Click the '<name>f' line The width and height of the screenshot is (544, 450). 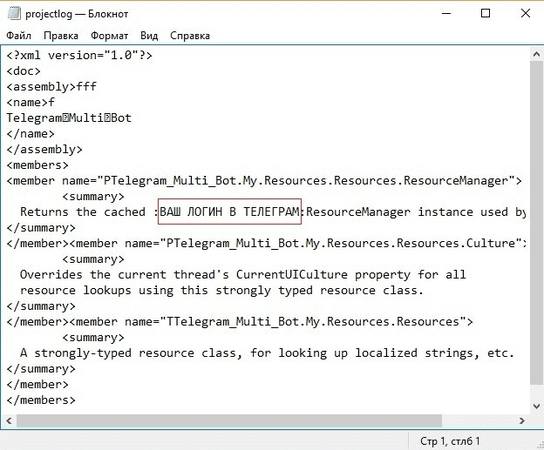click(x=31, y=102)
